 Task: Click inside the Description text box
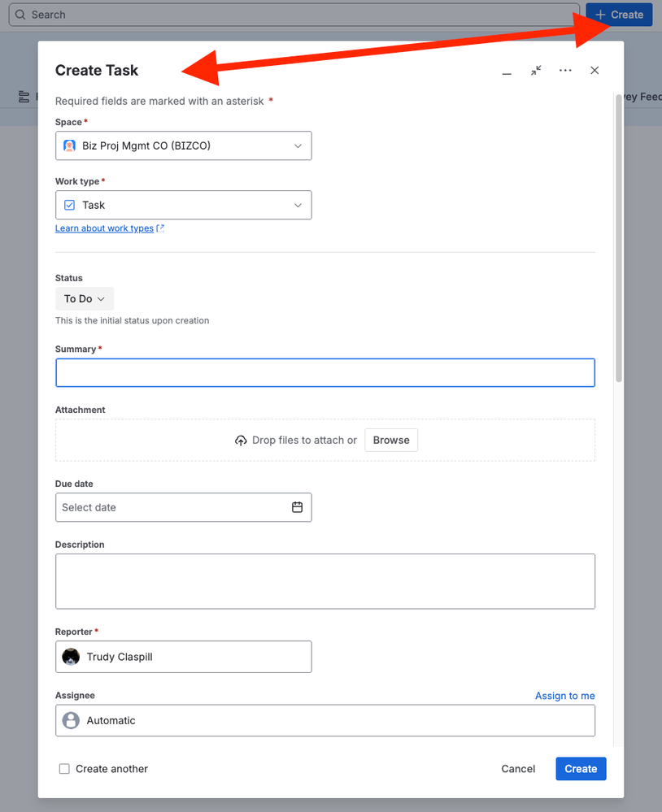(x=325, y=581)
